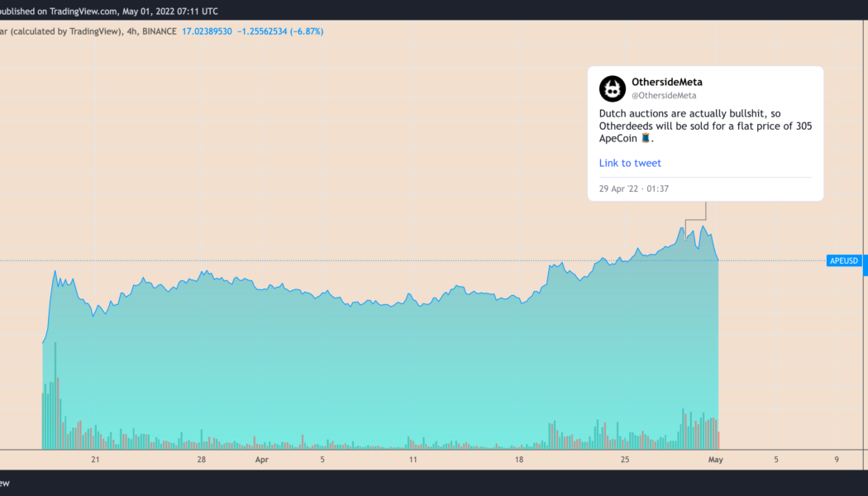Screen dimensions: 868x496
Task: Open the Link to tweet hyperlink
Action: point(630,163)
